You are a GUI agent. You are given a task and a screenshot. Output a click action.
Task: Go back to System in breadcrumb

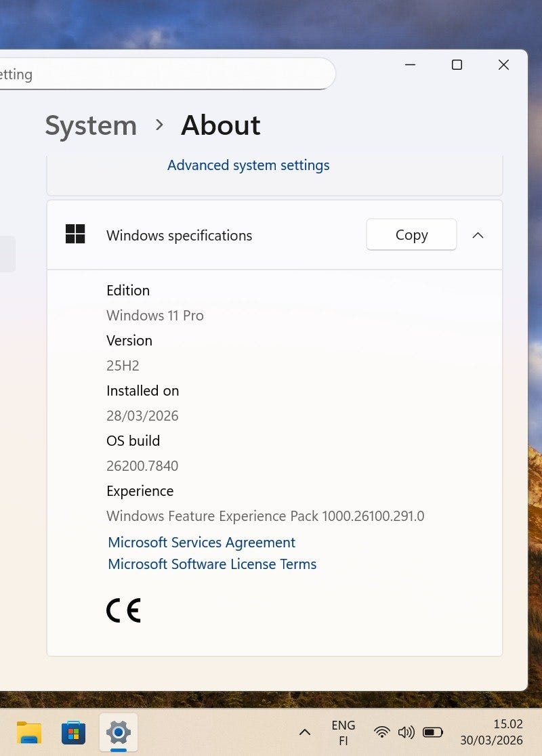point(91,125)
